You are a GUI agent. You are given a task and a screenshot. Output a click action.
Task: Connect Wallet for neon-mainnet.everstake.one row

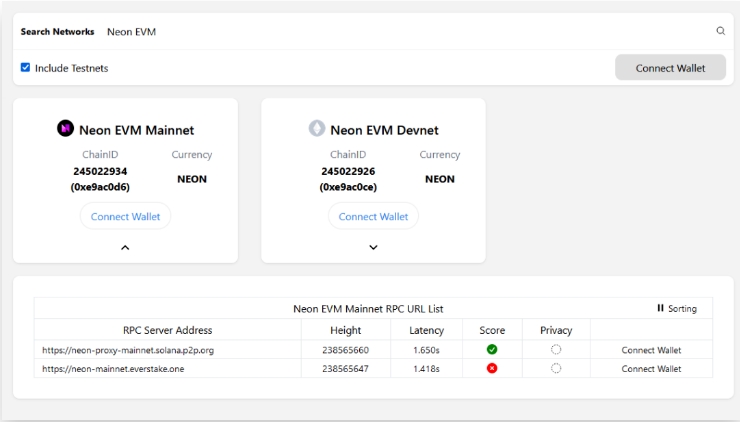651,369
